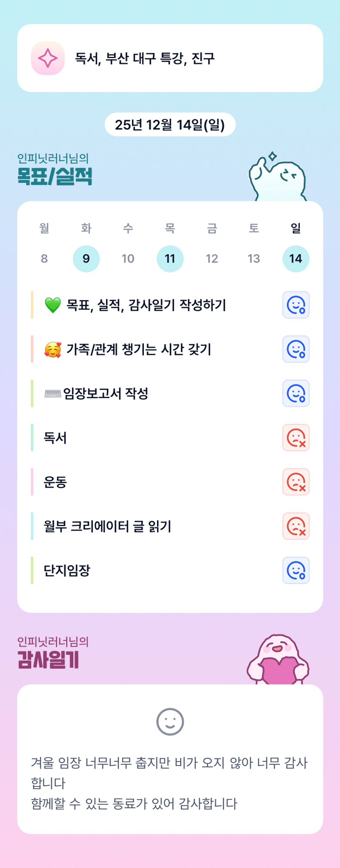Click the green heart emoji
Viewport: 340px width, 868px height.
(x=53, y=305)
